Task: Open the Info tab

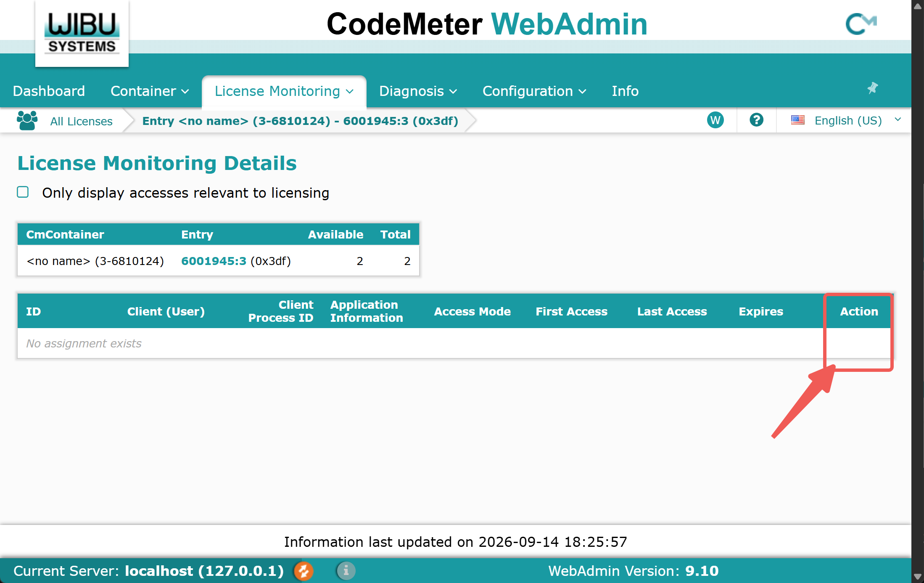Action: 625,91
